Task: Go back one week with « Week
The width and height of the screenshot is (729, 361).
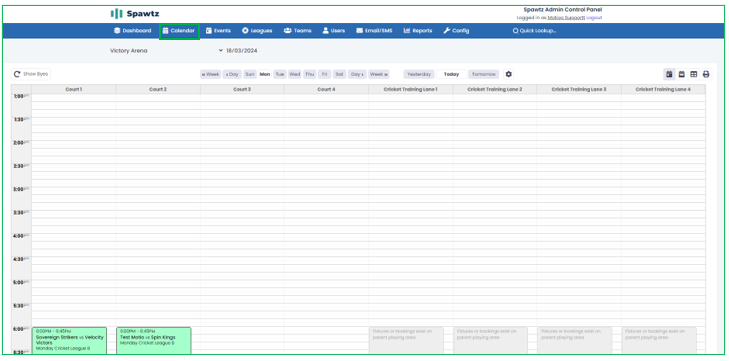Action: [210, 74]
